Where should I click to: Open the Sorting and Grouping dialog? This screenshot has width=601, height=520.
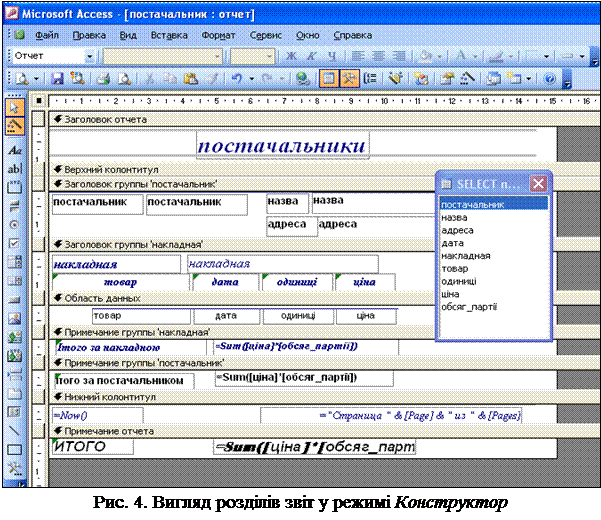(370, 79)
